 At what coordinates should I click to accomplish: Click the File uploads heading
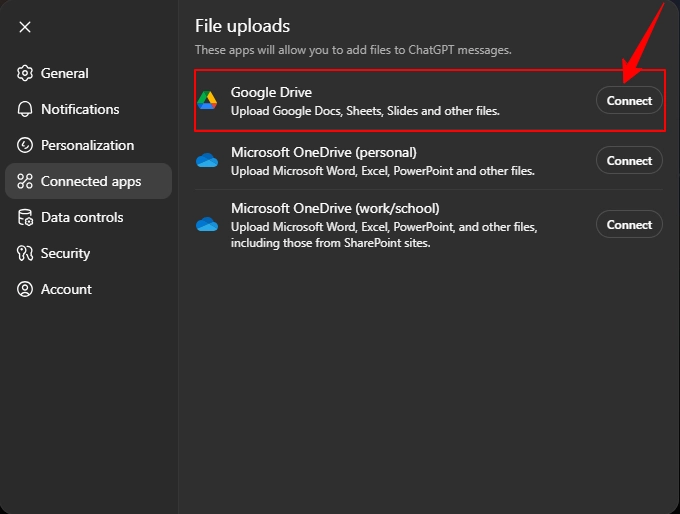(x=242, y=26)
